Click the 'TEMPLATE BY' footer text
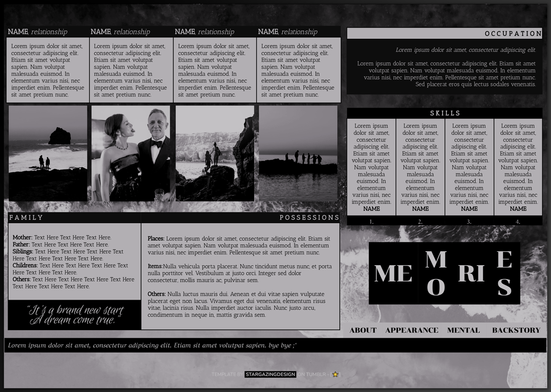 (x=227, y=374)
